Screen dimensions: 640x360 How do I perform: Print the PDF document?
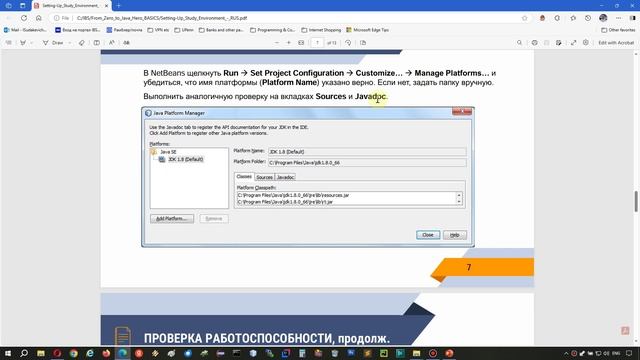pos(534,42)
